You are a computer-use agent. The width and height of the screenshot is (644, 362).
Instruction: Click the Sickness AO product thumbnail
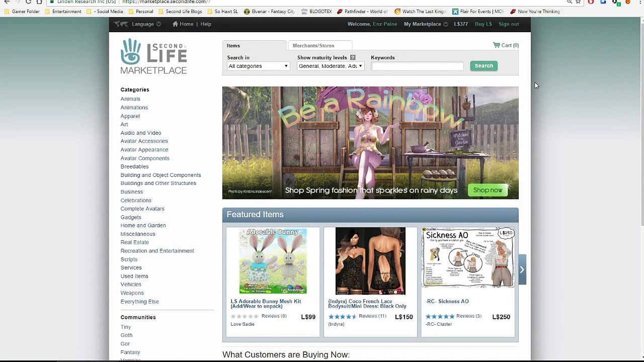468,257
